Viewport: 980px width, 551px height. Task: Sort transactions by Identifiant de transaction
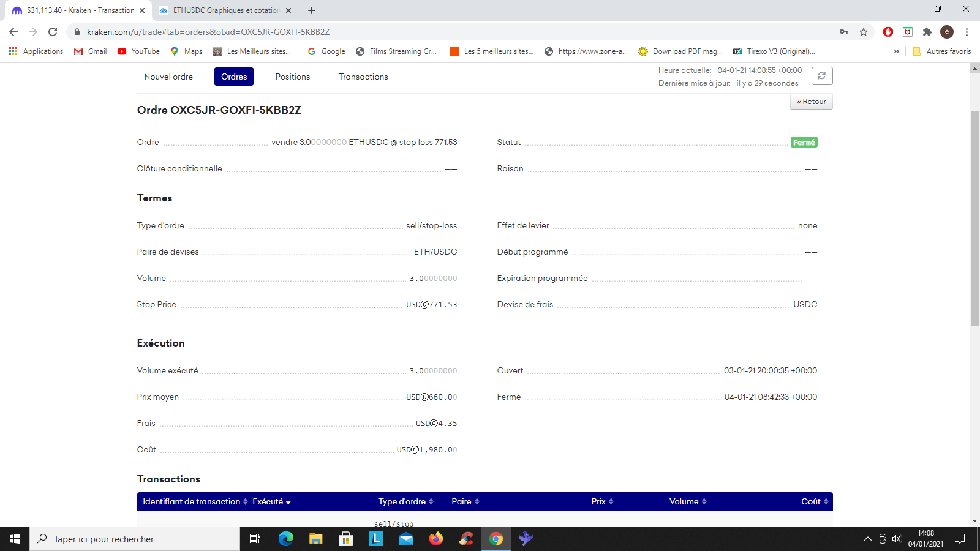pos(195,501)
